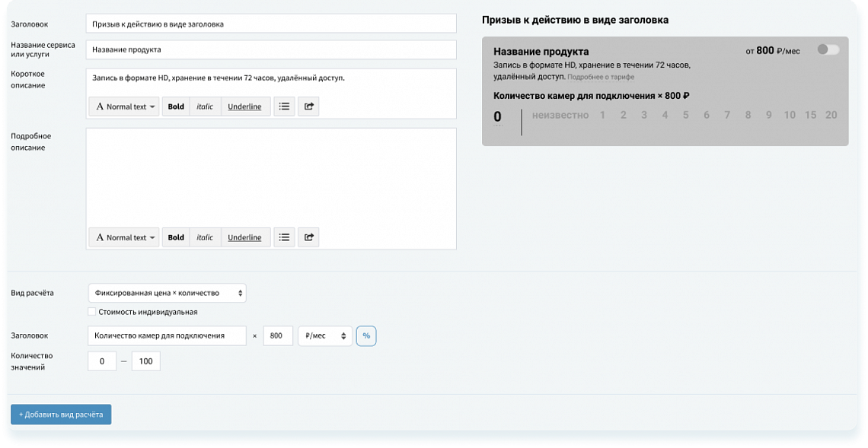Apply Bold in short description toolbar

(x=176, y=106)
